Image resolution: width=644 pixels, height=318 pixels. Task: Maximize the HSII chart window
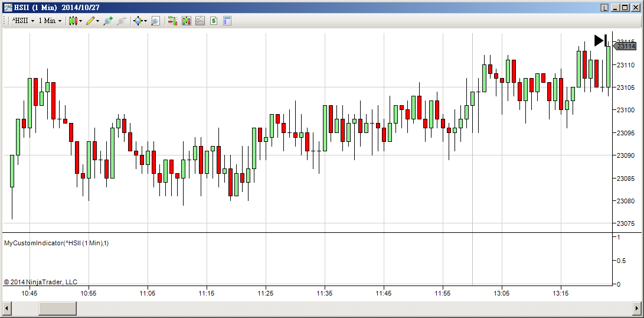(x=625, y=8)
